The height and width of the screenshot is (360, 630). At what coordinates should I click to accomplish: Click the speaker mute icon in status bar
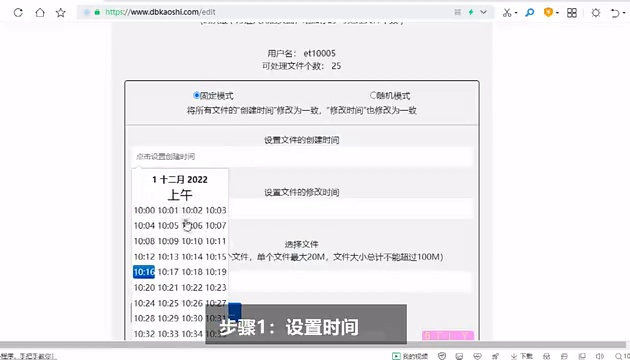click(x=600, y=356)
